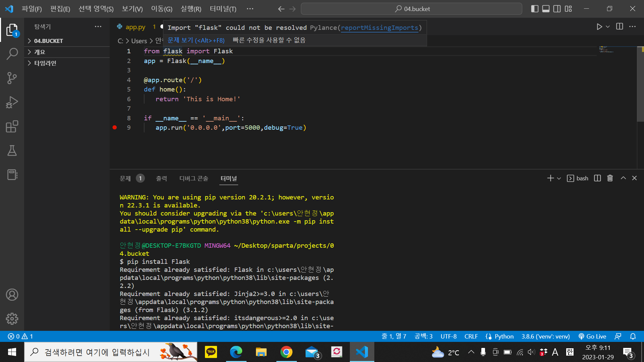
Task: Open the 편집(E) menu
Action: point(60,9)
